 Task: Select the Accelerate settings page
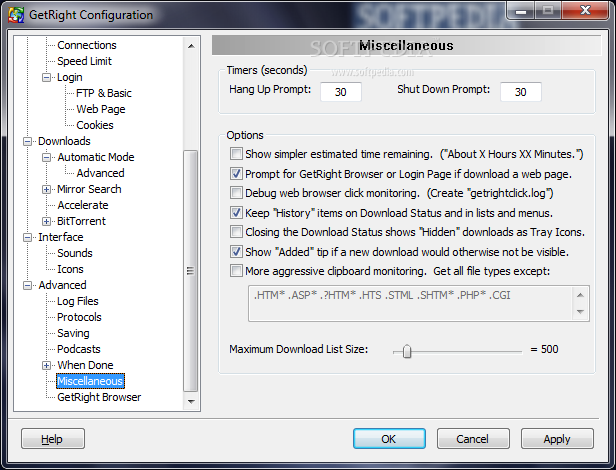(x=83, y=205)
